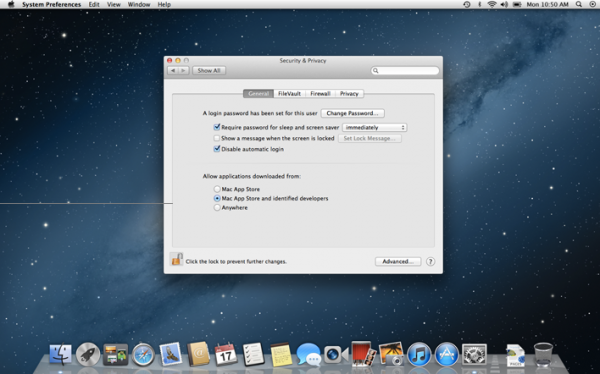The height and width of the screenshot is (374, 600).
Task: Click the help question mark button
Action: pos(430,261)
